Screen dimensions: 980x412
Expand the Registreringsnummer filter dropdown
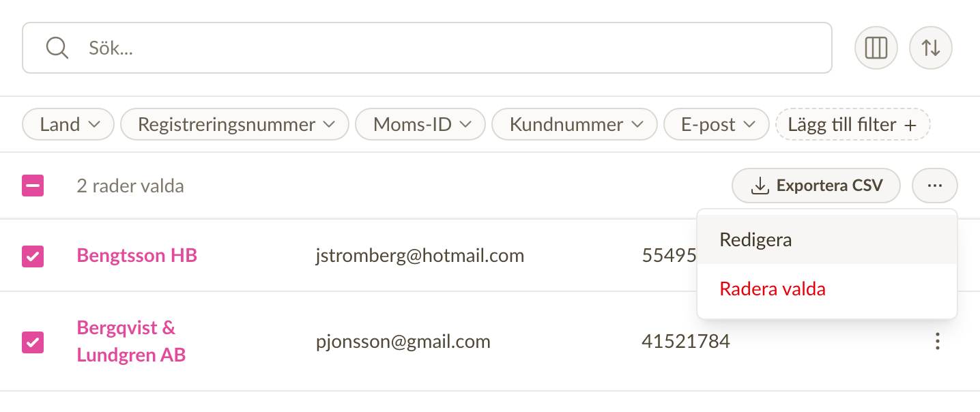[235, 125]
